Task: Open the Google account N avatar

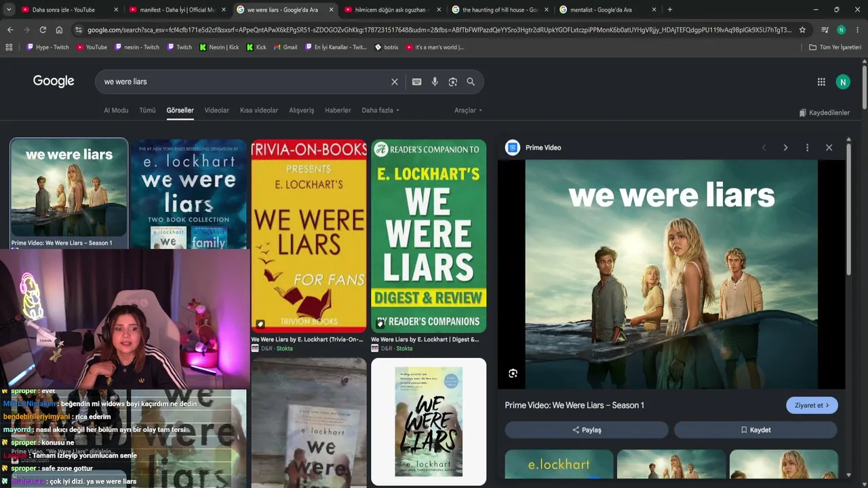Action: 843,81
